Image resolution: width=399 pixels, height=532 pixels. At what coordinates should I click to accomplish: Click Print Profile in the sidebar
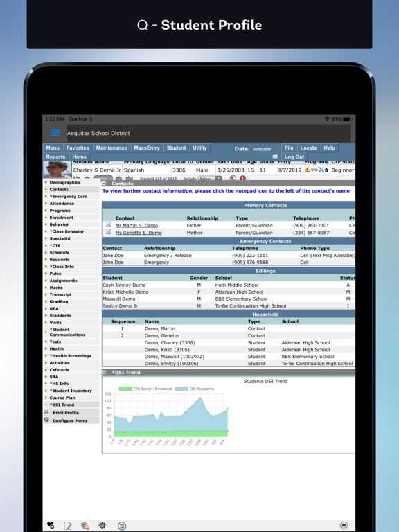66,413
